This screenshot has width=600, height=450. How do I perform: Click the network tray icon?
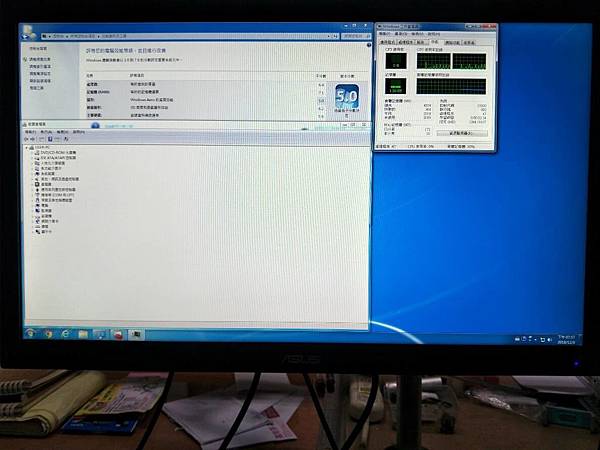tap(543, 339)
